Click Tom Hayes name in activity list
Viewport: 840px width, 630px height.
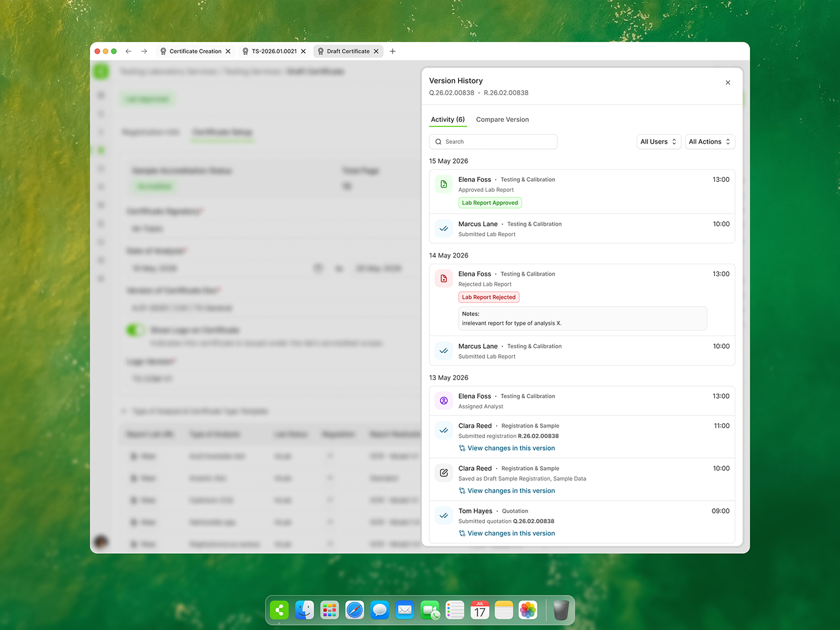(x=476, y=511)
